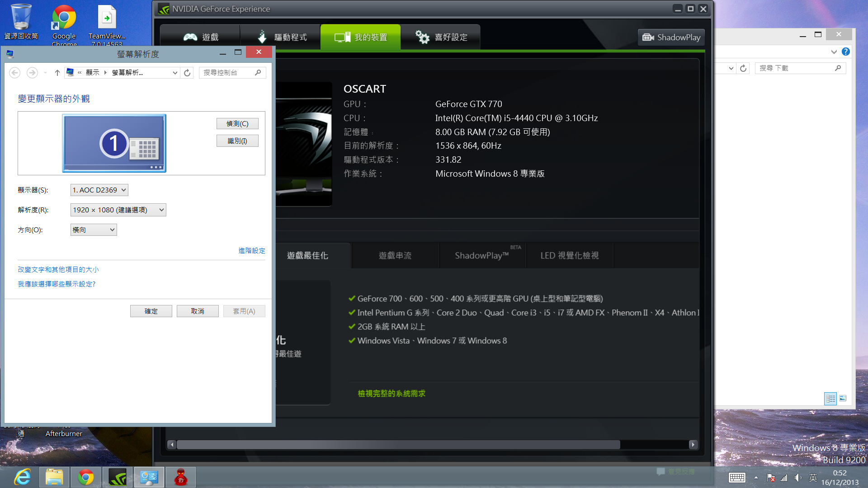Image resolution: width=868 pixels, height=488 pixels.
Task: Click 改變文字和其他項目的大小 link
Action: click(58, 270)
